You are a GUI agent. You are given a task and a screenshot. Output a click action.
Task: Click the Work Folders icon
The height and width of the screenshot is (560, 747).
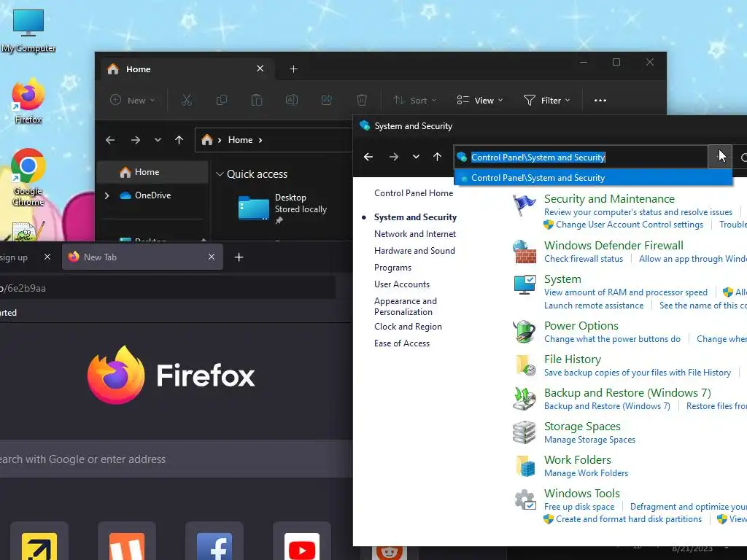tap(525, 466)
